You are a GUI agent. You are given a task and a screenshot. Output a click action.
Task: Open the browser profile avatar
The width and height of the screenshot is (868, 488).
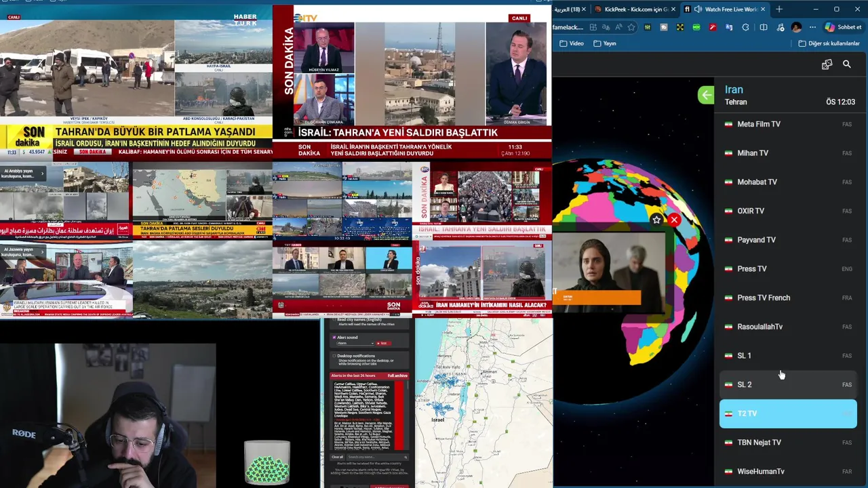click(x=796, y=27)
